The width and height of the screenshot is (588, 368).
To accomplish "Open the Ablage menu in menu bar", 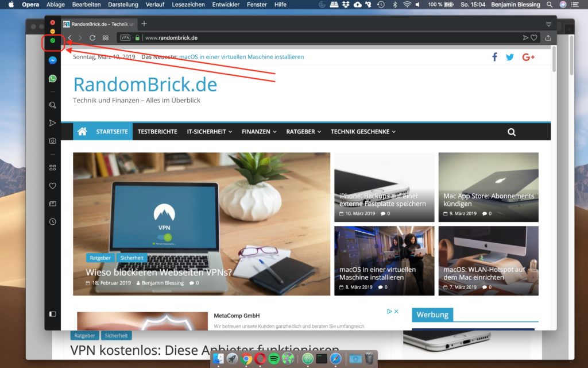I will click(56, 5).
